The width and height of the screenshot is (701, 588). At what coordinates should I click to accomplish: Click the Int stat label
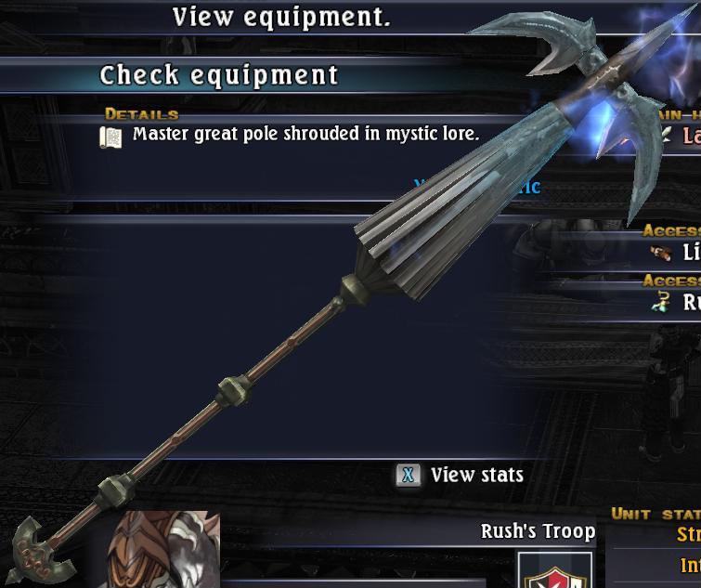691,566
